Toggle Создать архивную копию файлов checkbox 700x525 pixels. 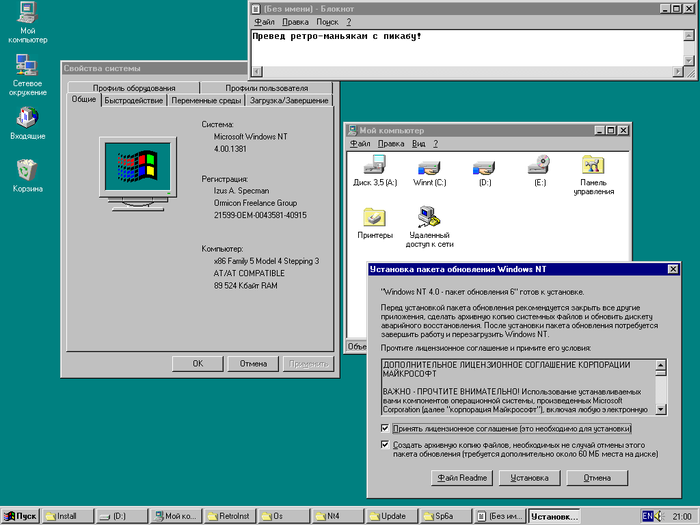[386, 445]
